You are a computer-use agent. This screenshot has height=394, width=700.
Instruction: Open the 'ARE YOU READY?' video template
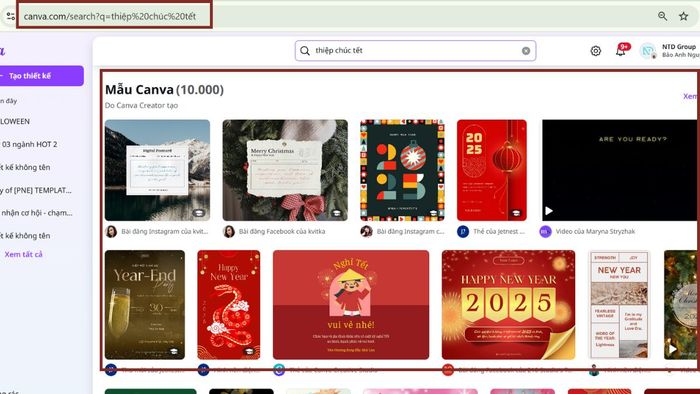pos(620,170)
